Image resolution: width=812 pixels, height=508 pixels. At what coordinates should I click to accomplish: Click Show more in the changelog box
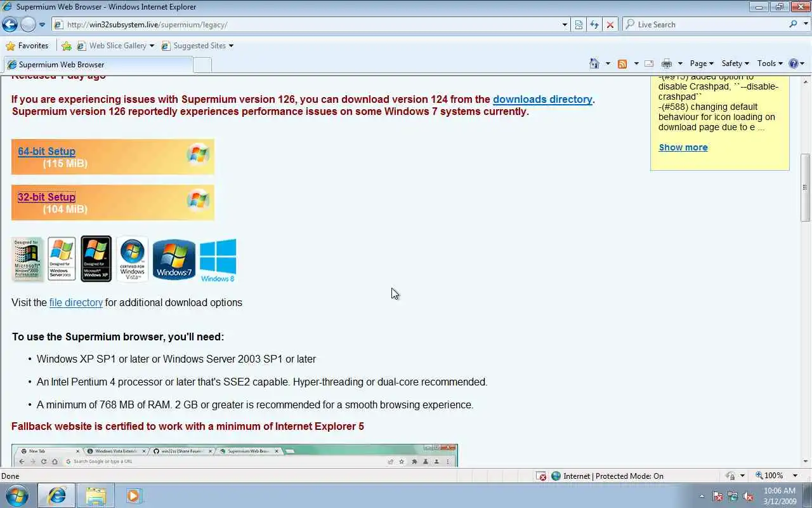(683, 147)
